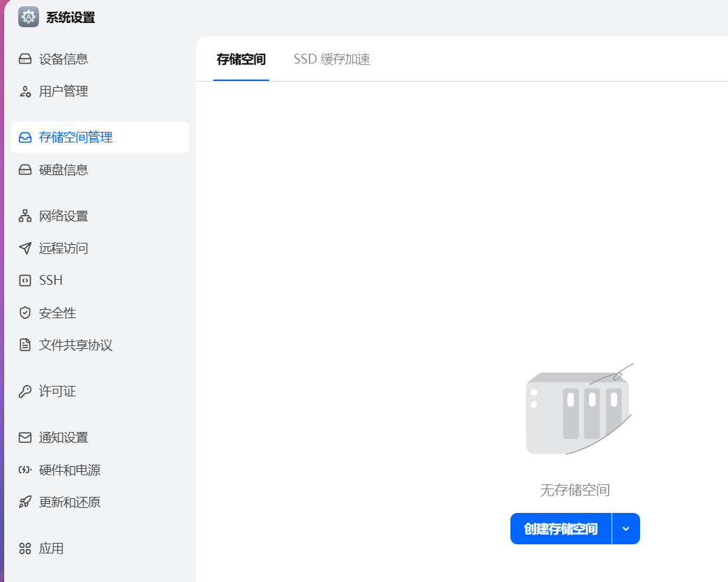
Task: Click the 创建存储空间 button
Action: pos(561,528)
